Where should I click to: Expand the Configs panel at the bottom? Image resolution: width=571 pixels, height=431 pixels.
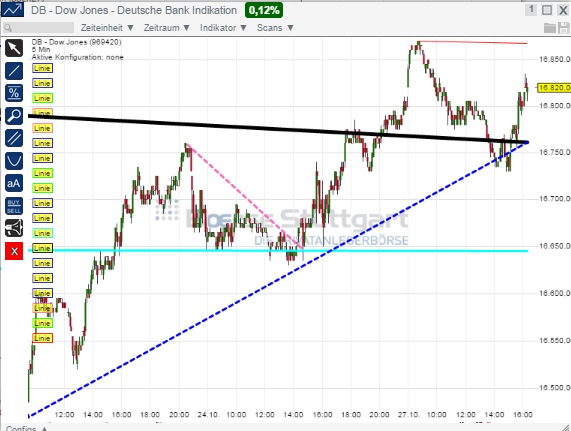26,428
